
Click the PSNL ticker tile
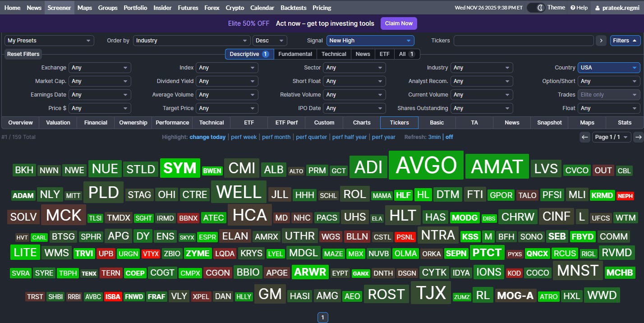[x=405, y=237]
